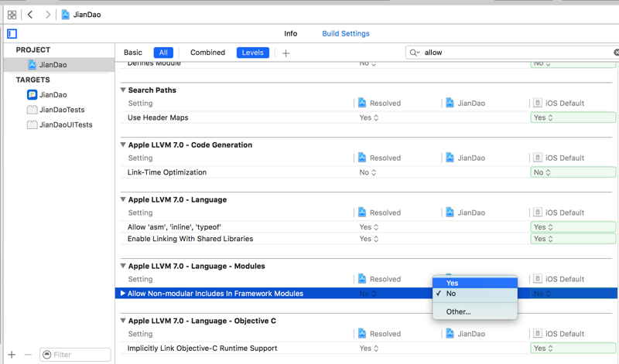This screenshot has width=619, height=364.
Task: Open Use Header Maps resolved value dropdown
Action: coord(369,118)
